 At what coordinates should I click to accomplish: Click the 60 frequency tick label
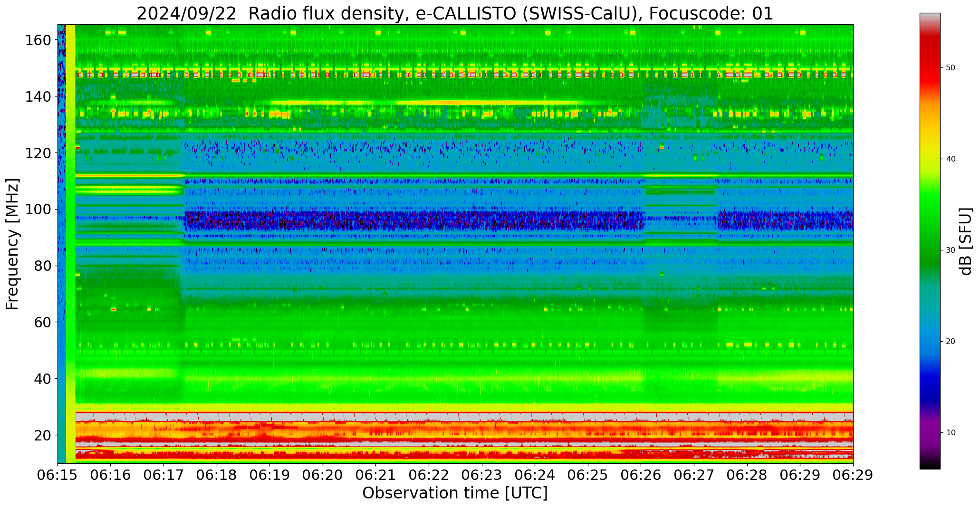tap(43, 322)
